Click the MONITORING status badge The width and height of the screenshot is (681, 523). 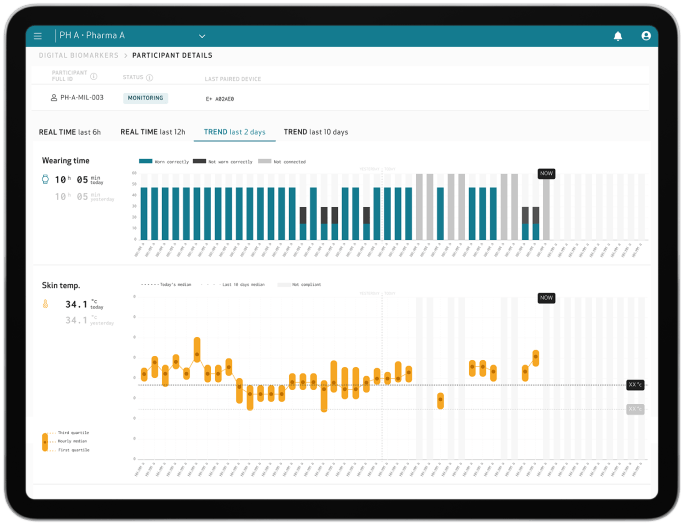(x=145, y=98)
